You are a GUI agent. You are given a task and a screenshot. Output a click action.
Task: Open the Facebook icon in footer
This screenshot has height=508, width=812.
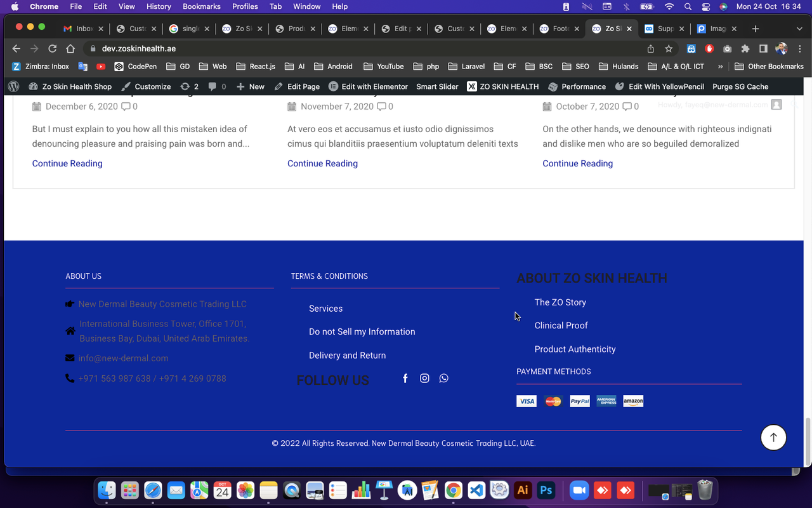[405, 378]
